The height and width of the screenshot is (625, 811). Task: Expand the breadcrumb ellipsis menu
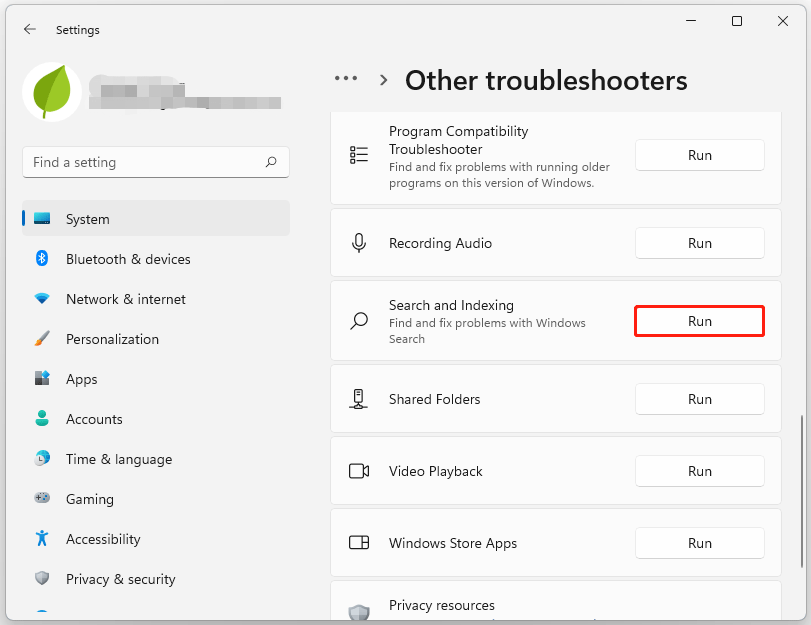click(x=346, y=79)
